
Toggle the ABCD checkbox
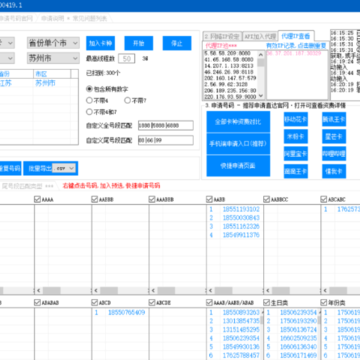click(95, 303)
